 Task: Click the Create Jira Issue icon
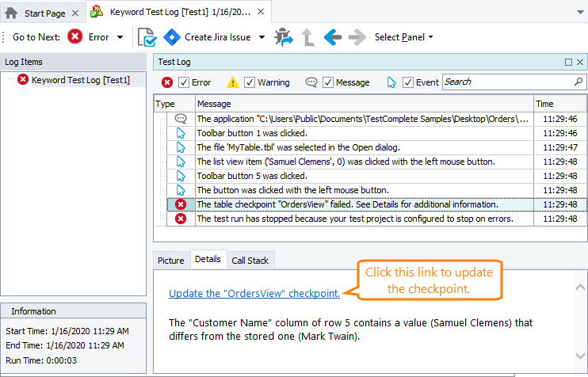172,36
